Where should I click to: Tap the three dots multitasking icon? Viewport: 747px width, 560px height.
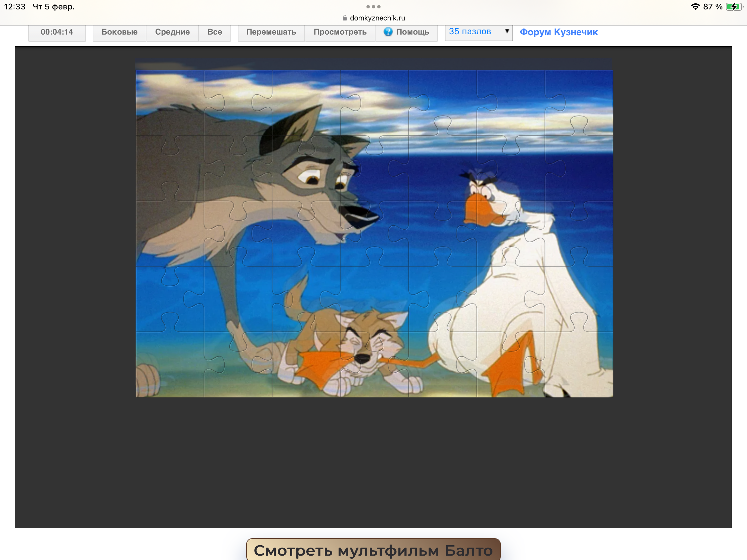373,7
